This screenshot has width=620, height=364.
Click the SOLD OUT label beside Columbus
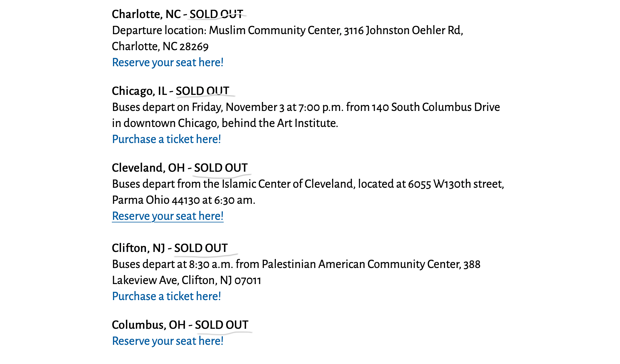[222, 325]
